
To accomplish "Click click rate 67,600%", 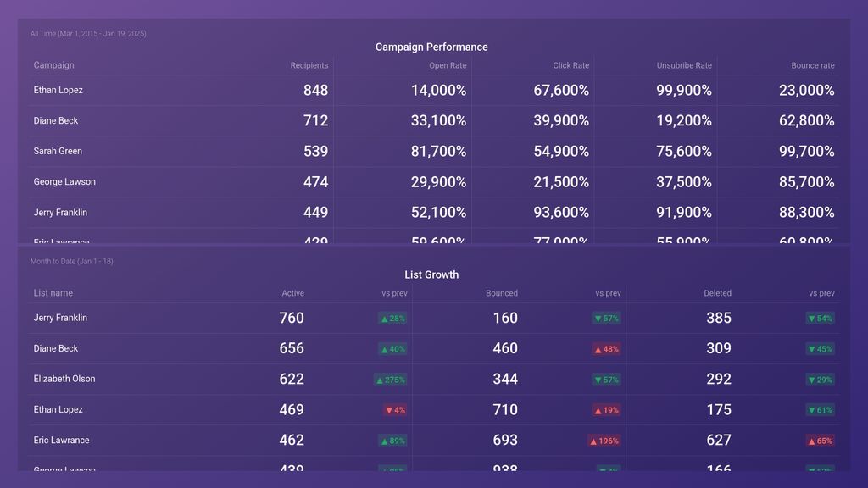I will (x=561, y=90).
